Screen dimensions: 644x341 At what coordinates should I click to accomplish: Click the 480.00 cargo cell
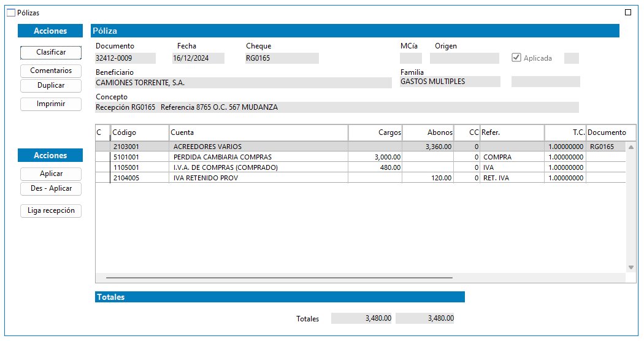(x=375, y=167)
